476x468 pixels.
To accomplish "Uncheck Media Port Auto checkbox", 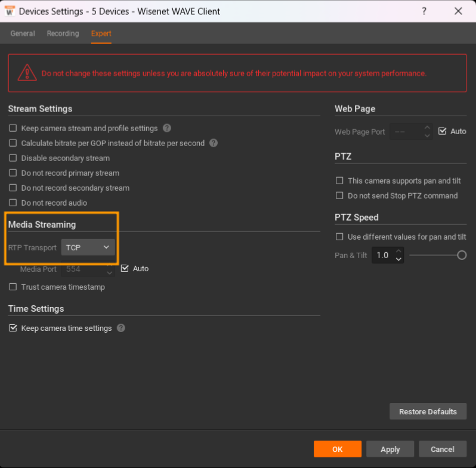I will (x=125, y=268).
